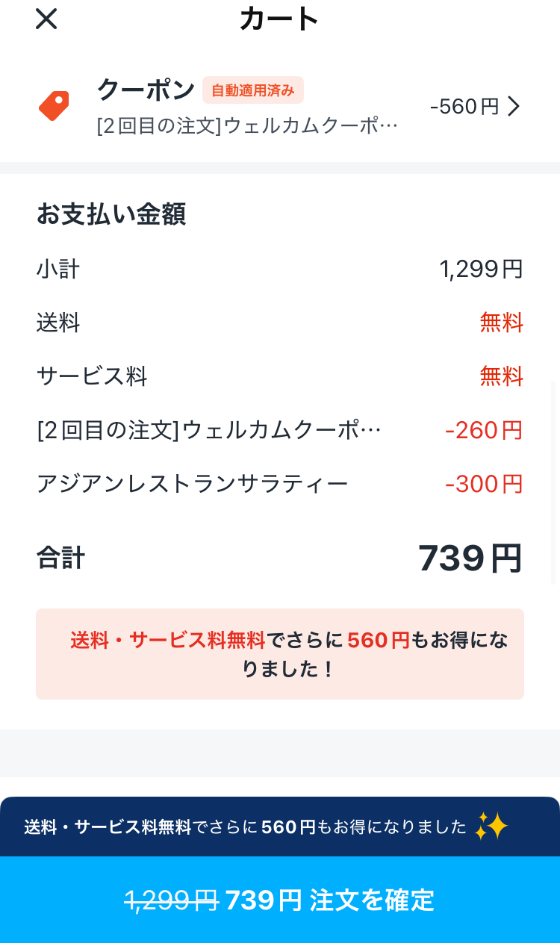
Task: Expand coupon details with the chevron arrow
Action: [x=514, y=107]
